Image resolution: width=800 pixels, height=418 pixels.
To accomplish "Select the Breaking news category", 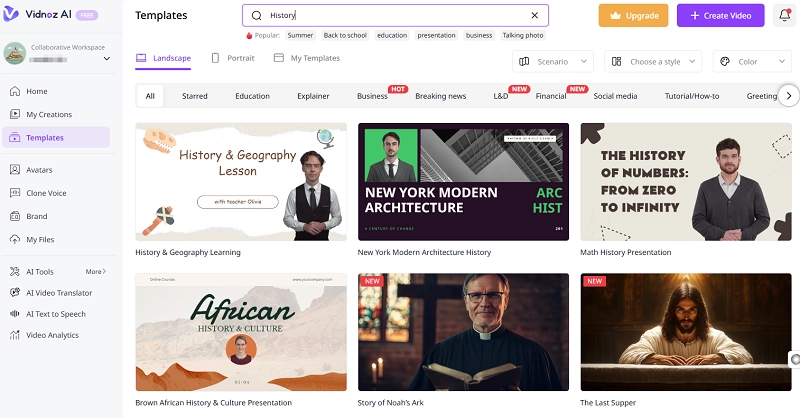I will tap(441, 96).
